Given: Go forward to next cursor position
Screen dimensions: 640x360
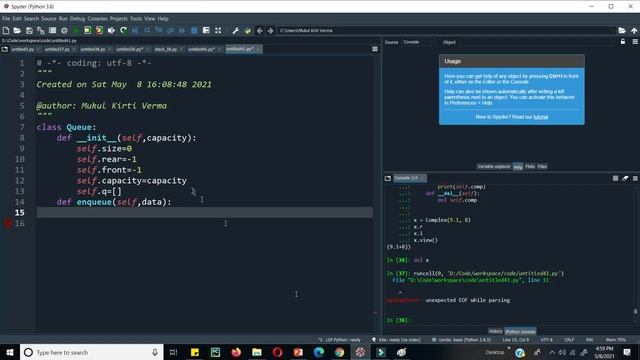Looking at the screenshot, I should 271,30.
